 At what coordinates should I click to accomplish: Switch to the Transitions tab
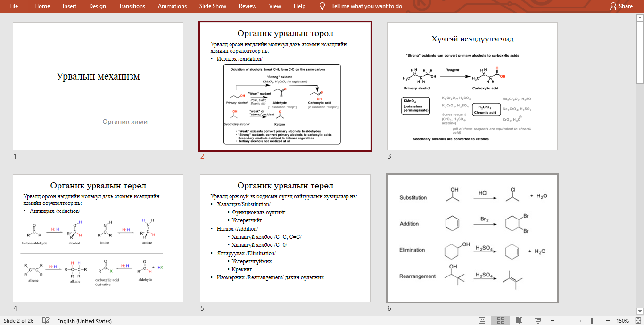(132, 6)
